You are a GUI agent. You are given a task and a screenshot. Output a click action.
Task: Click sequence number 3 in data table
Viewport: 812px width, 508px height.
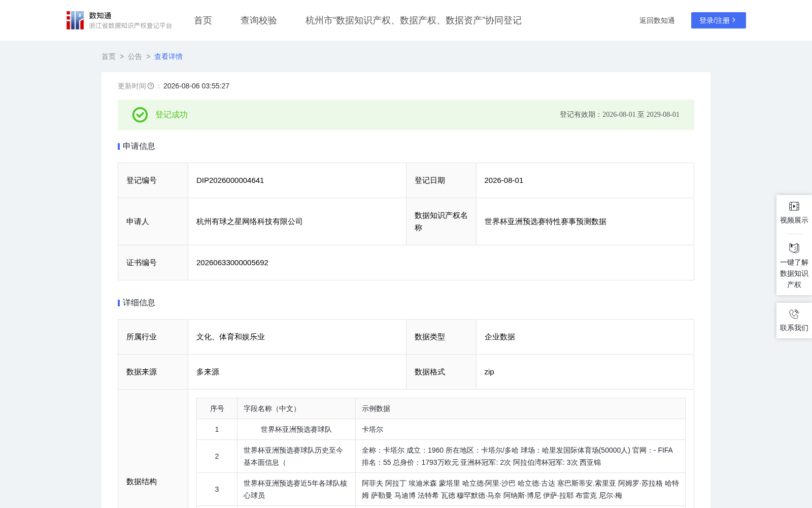[x=217, y=489]
